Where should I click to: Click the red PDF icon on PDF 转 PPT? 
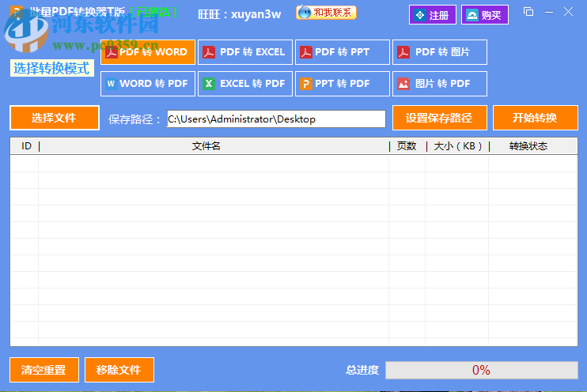pos(306,52)
